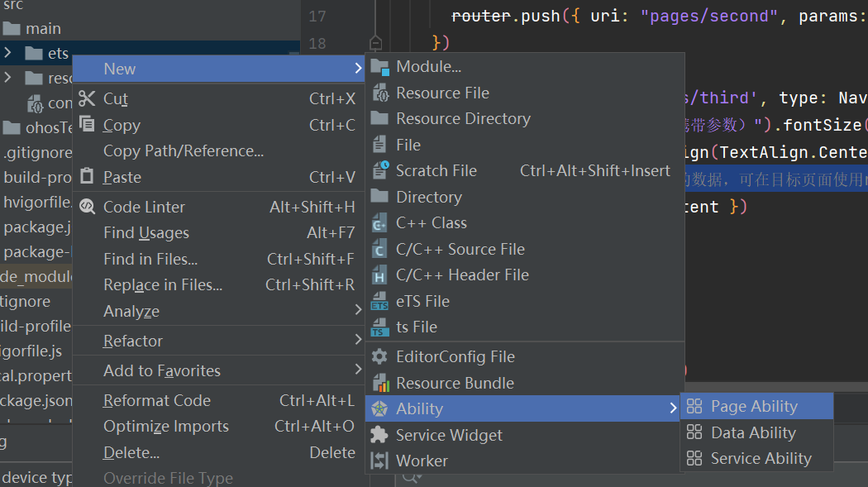The width and height of the screenshot is (868, 487).
Task: Click the Paste clipboard icon
Action: tap(87, 176)
